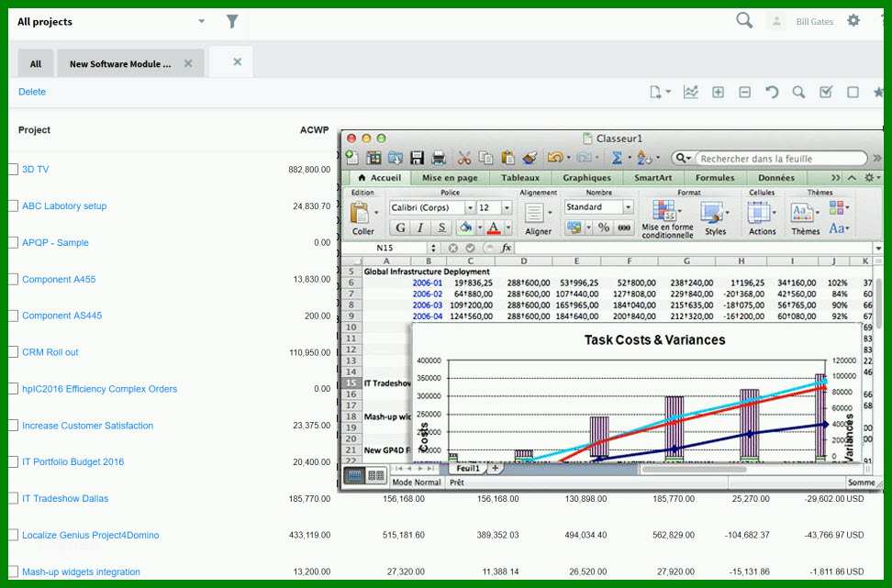Screen dimensions: 892x588
Task: Click the Rechercher dans la feuille search field
Action: 780,159
